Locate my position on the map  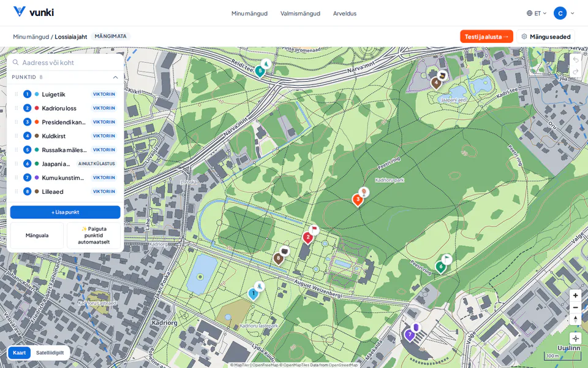(575, 339)
